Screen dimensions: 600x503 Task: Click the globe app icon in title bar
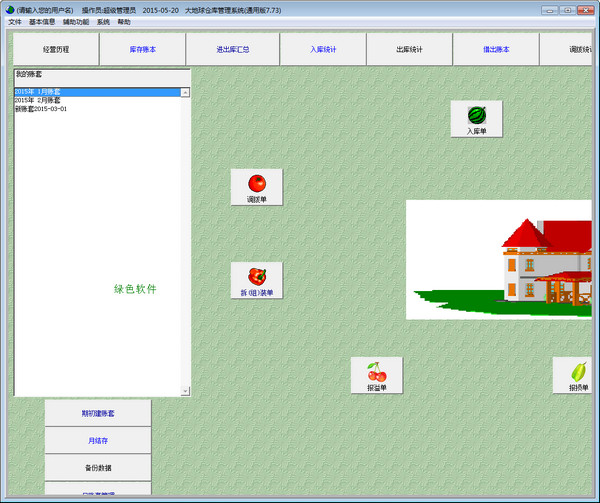pyautogui.click(x=10, y=10)
